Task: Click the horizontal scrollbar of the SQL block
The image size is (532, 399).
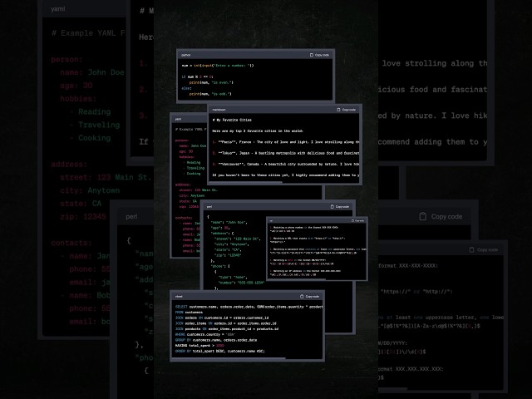Action: tap(229, 357)
